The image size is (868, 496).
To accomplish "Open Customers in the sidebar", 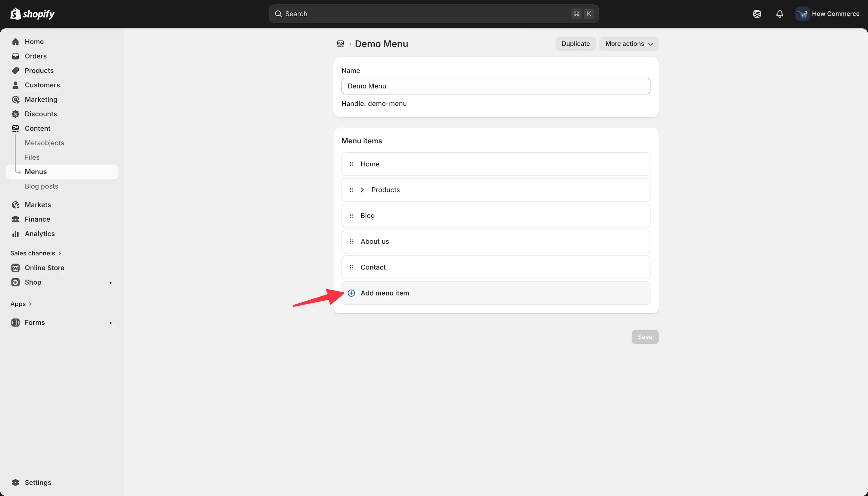I will click(x=42, y=85).
